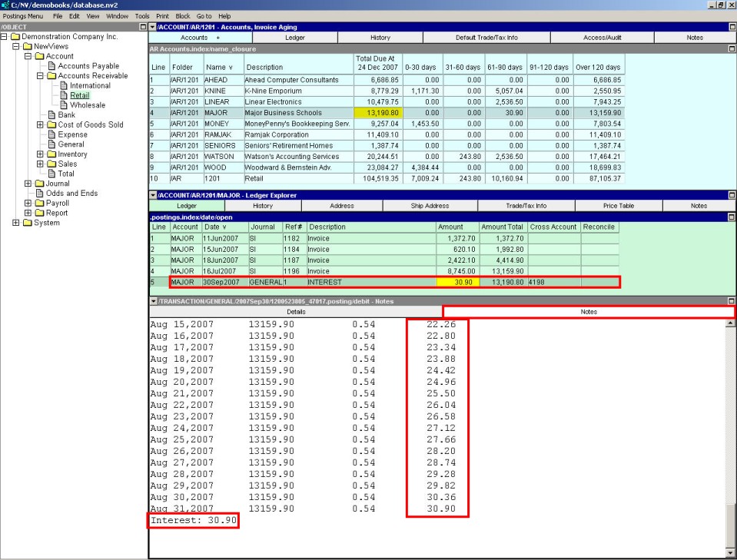This screenshot has height=560, width=737.
Task: Open the Price Table tab
Action: [x=619, y=206]
